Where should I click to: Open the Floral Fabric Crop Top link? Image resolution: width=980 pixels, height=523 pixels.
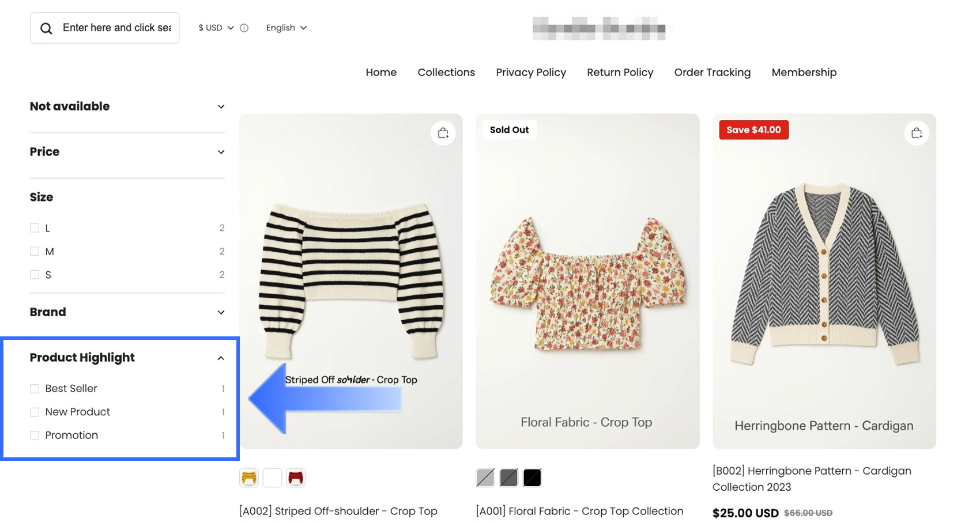point(579,511)
